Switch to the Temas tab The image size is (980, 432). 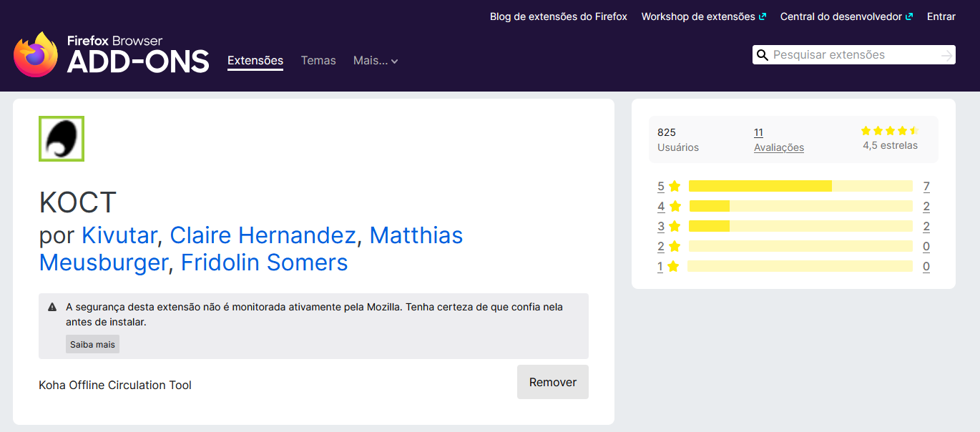coord(318,61)
